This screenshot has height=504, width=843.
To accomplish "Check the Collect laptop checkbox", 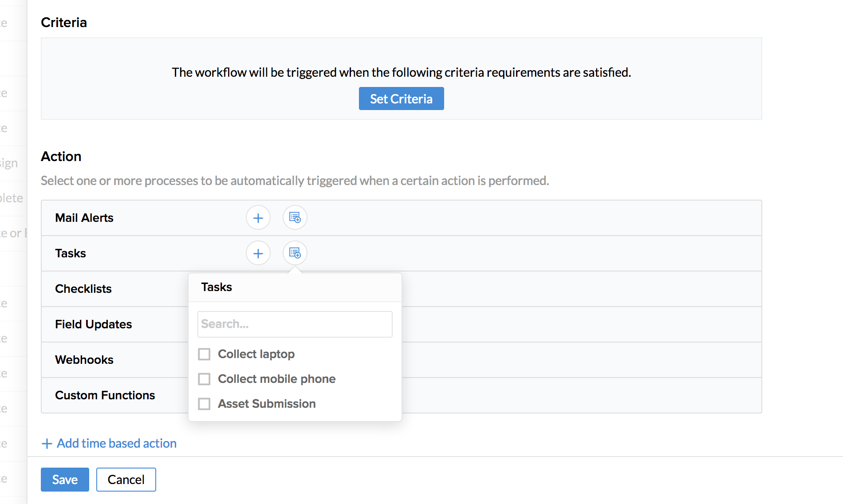I will coord(204,354).
